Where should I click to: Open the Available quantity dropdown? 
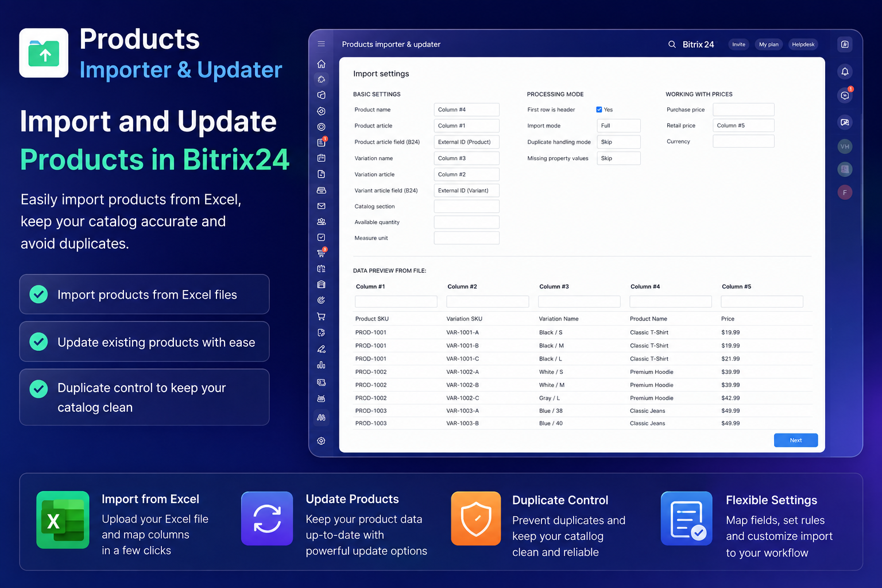(466, 222)
